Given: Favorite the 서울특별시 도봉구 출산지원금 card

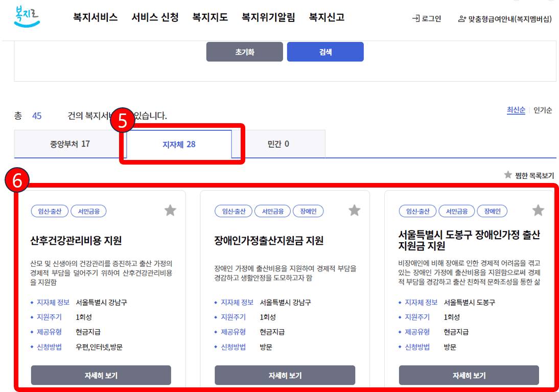Looking at the screenshot, I should (x=538, y=210).
